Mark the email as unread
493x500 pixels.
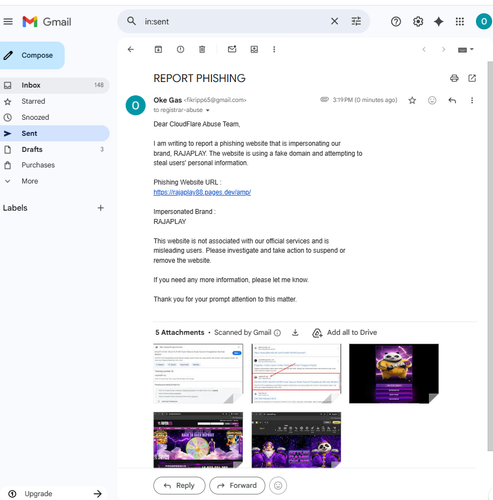(232, 49)
